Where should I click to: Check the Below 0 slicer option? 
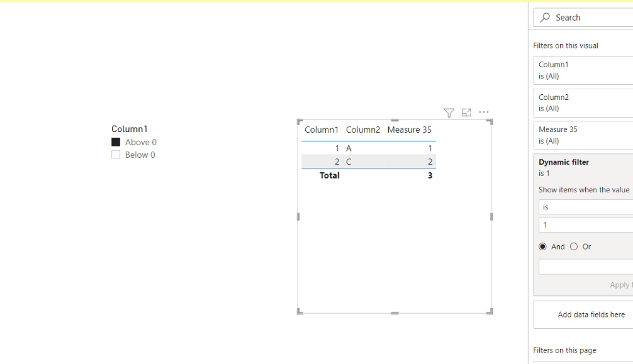(x=116, y=155)
